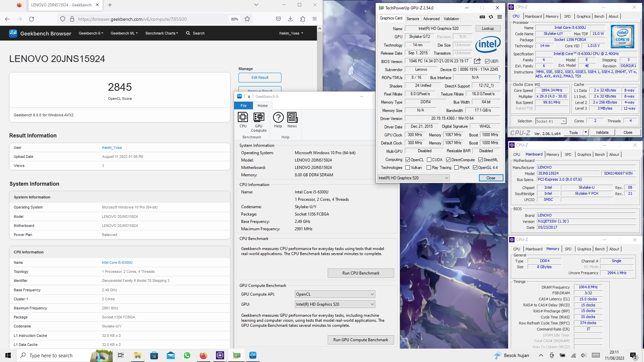
Task: Click Run GPU Compute Benchmark
Action: click(361, 340)
